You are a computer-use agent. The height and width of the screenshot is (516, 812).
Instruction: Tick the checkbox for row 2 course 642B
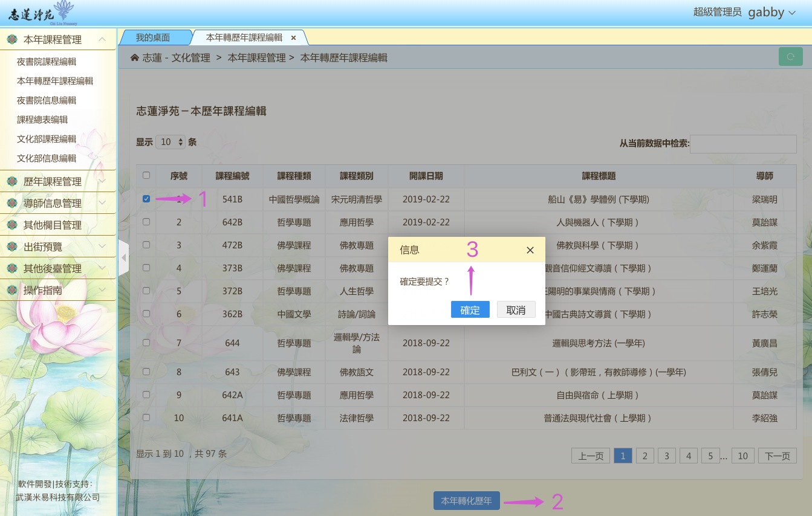point(146,222)
